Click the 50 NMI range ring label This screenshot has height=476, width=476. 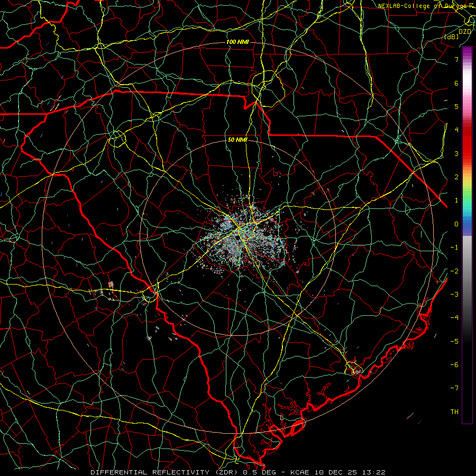[237, 140]
